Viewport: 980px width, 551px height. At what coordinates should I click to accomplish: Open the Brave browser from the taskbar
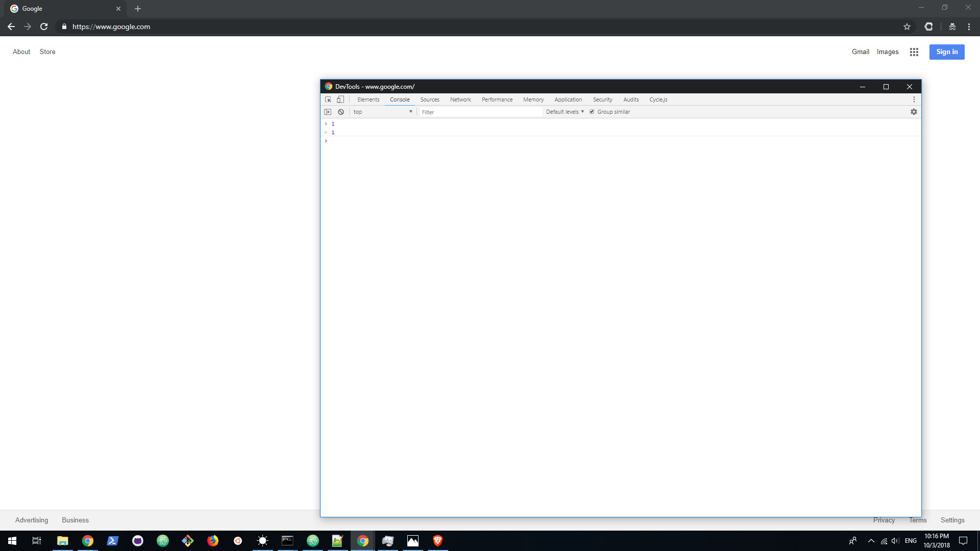437,541
